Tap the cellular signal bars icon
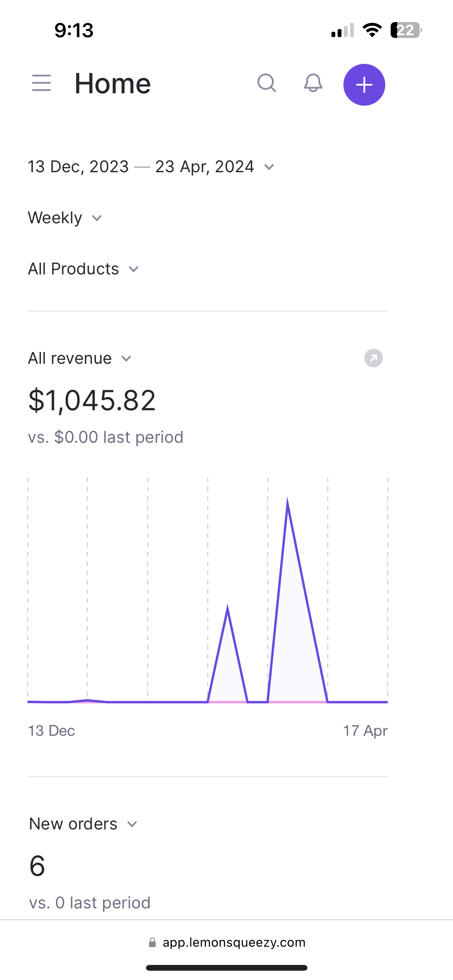The width and height of the screenshot is (453, 980). click(x=343, y=30)
